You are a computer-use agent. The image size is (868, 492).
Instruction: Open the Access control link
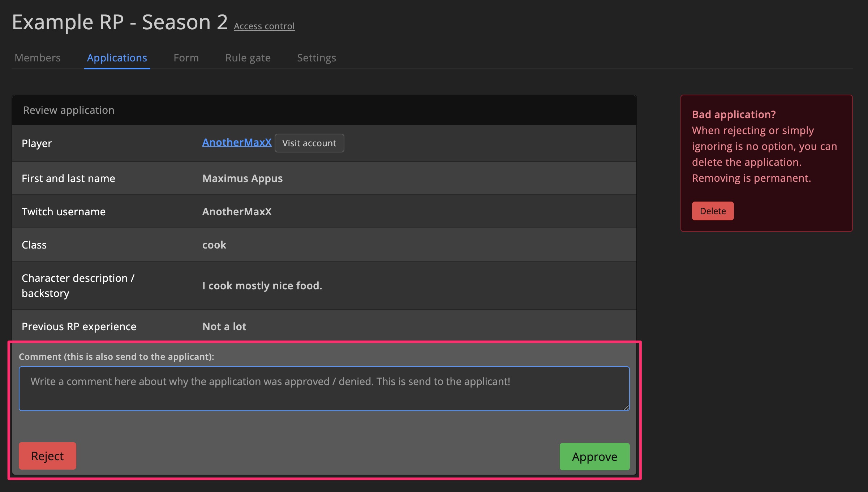click(264, 26)
